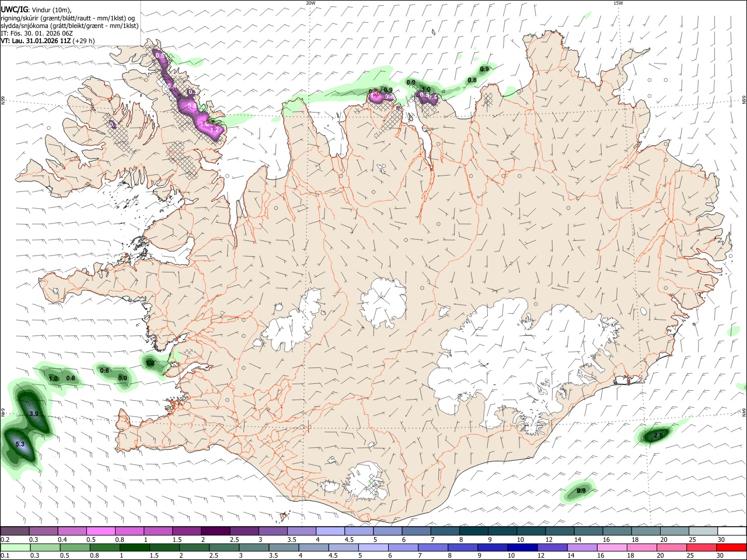Choose the pale lavender 5–6 swatch in lower legend
Image resolution: width=747 pixels, height=560 pixels.
coord(373,547)
